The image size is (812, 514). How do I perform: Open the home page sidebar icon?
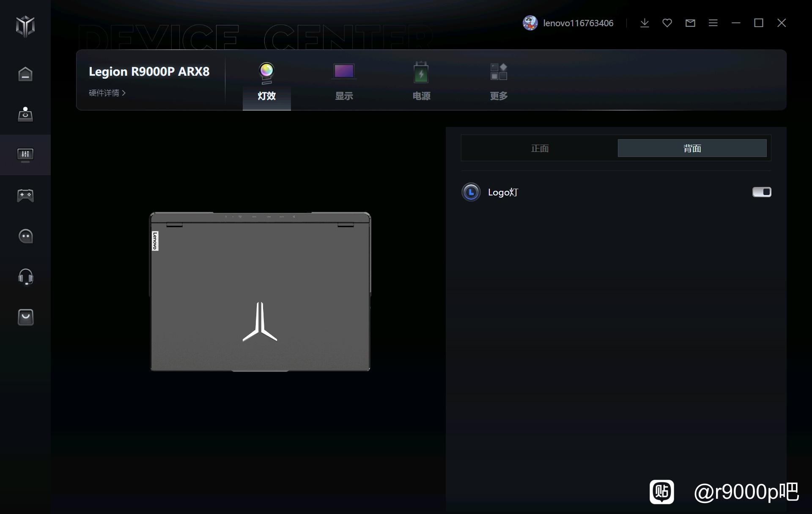pos(25,74)
